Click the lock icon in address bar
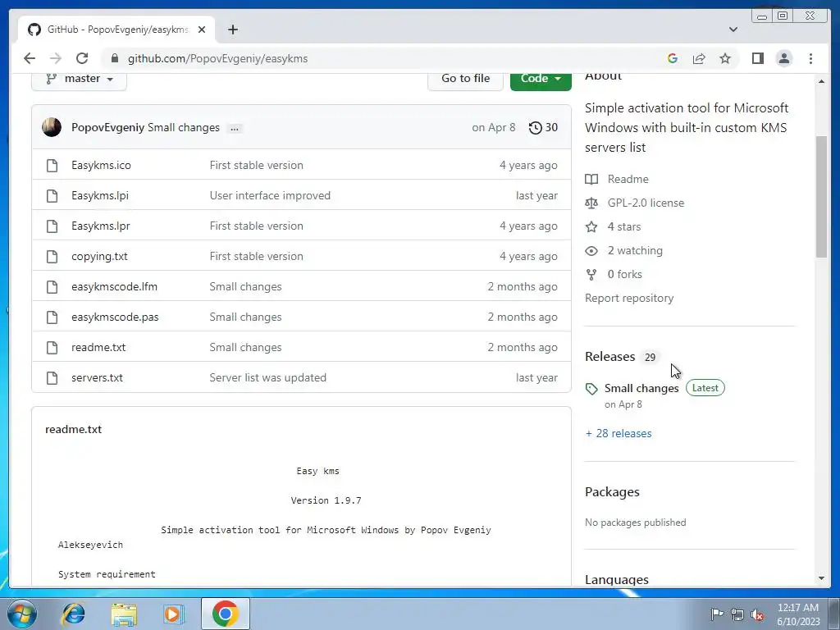Image resolution: width=840 pixels, height=630 pixels. click(114, 58)
